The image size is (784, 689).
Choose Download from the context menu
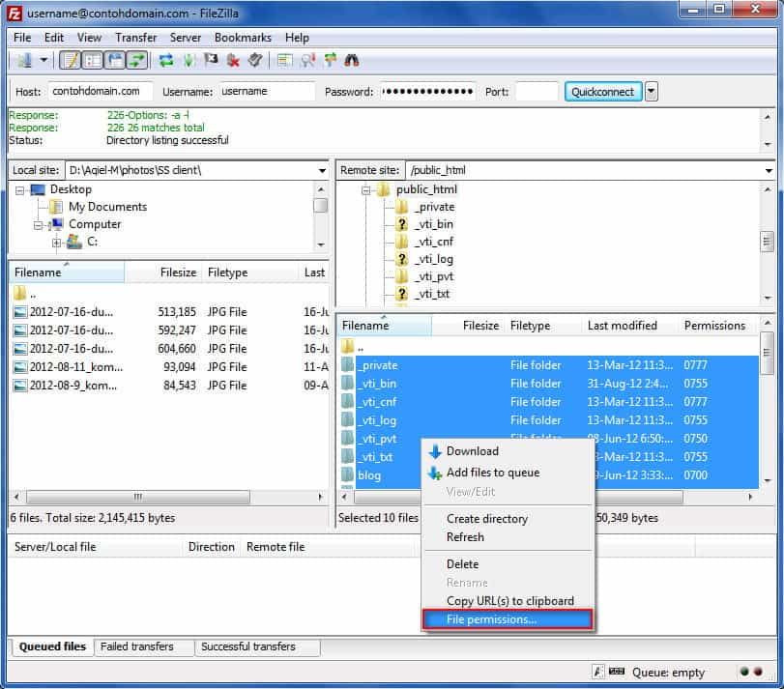pyautogui.click(x=474, y=450)
